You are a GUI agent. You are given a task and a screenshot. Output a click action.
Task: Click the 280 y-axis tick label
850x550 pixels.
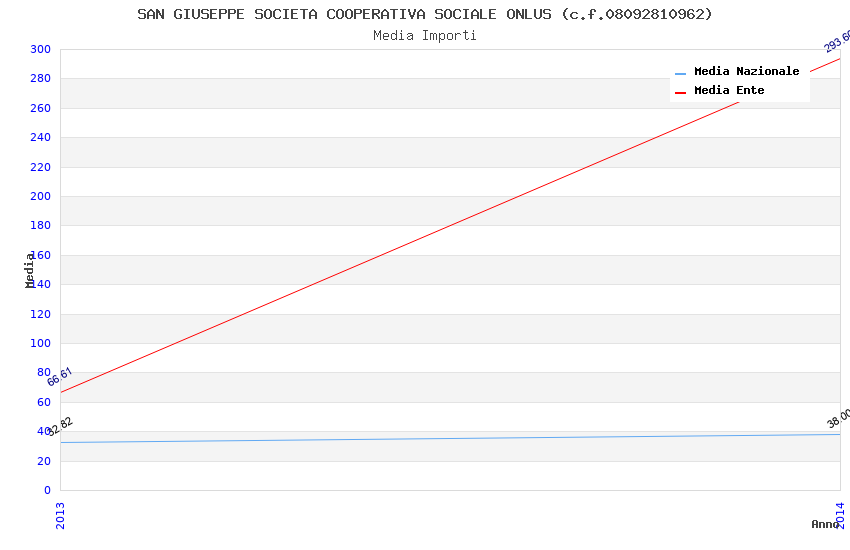(x=40, y=79)
